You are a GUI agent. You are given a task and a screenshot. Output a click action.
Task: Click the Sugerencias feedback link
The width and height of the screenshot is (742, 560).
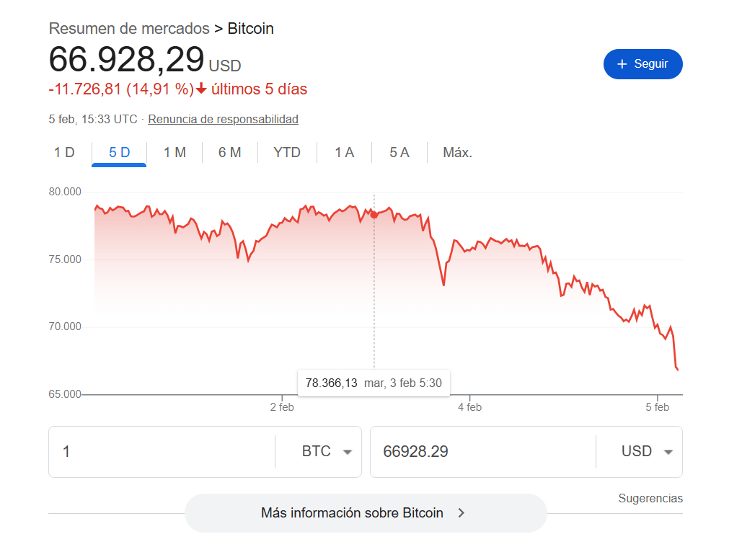point(650,499)
